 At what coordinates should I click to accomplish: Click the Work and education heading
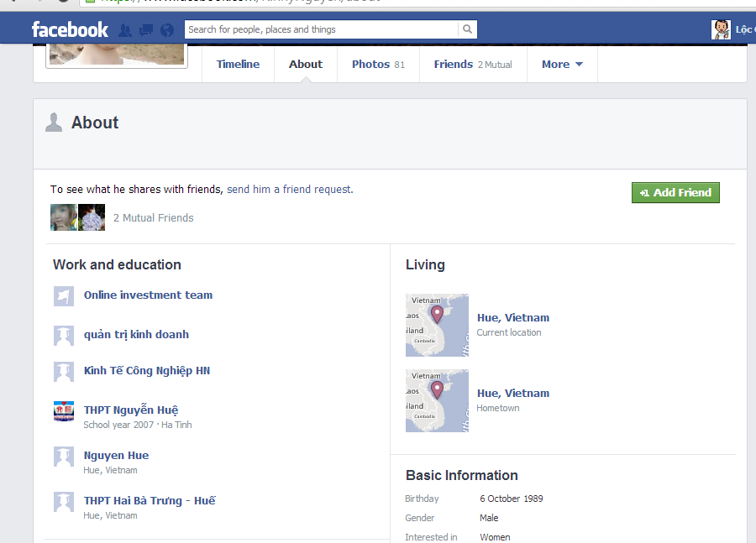coord(117,264)
